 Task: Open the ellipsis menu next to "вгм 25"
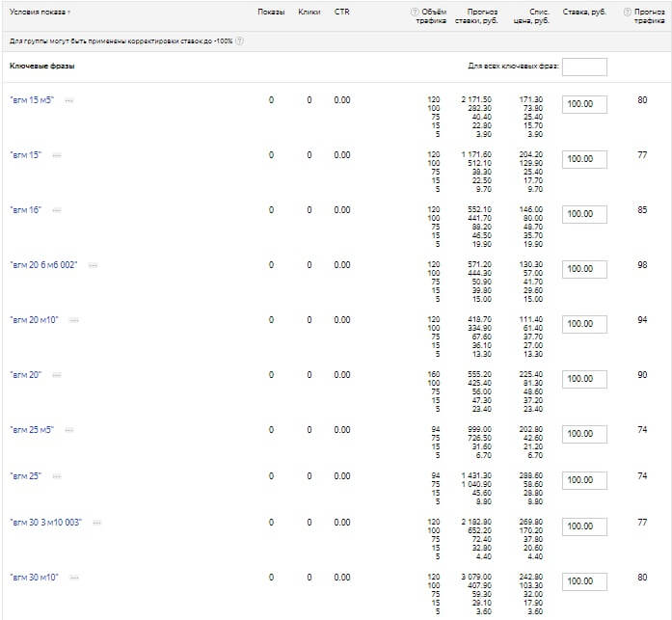coord(57,476)
